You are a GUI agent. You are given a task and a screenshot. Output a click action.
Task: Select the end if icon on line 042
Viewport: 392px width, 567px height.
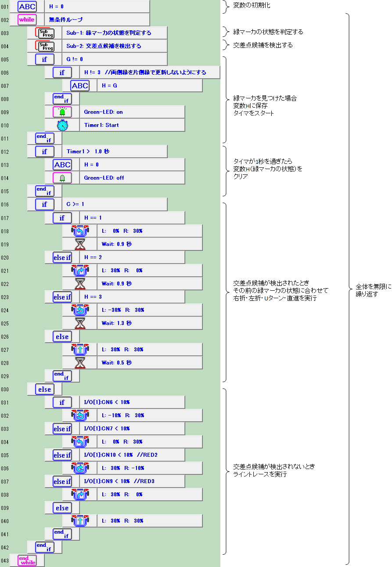pos(44,547)
